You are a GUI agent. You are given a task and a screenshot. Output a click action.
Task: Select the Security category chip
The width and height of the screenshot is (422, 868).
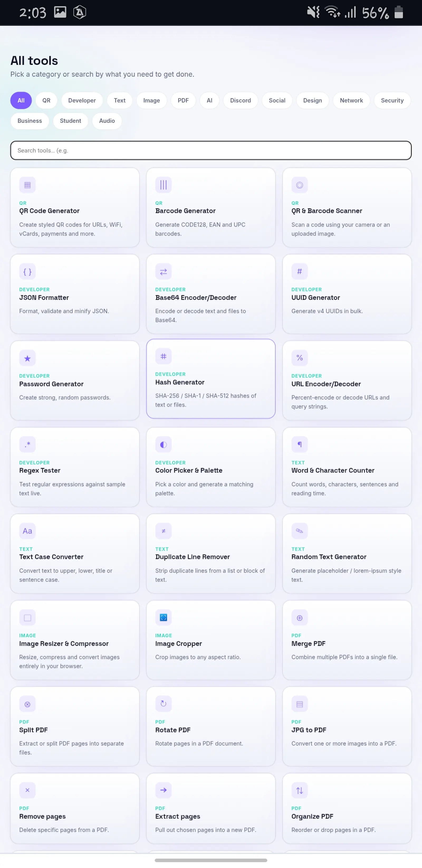(392, 100)
